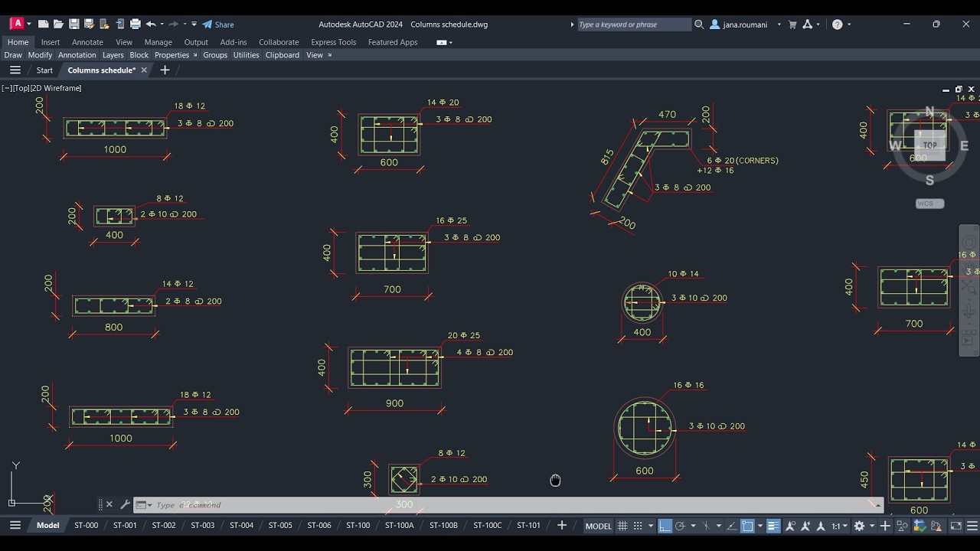Click the Undo arrow icon
980x551 pixels.
click(151, 24)
